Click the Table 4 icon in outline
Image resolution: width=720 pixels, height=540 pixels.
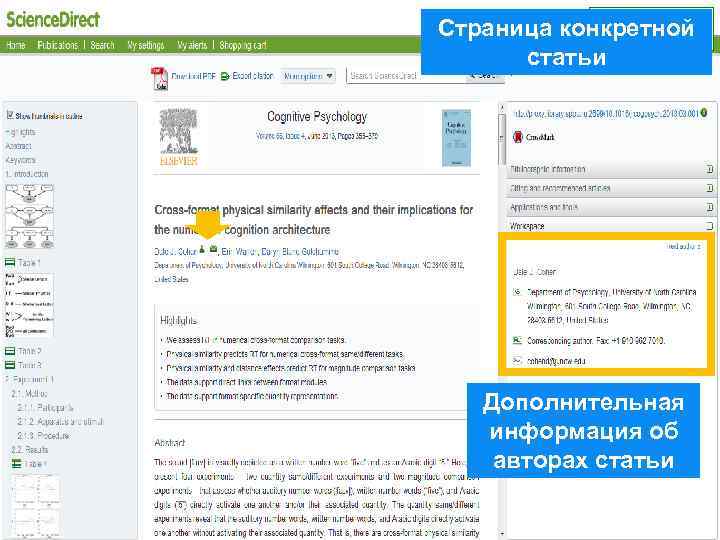pyautogui.click(x=17, y=464)
